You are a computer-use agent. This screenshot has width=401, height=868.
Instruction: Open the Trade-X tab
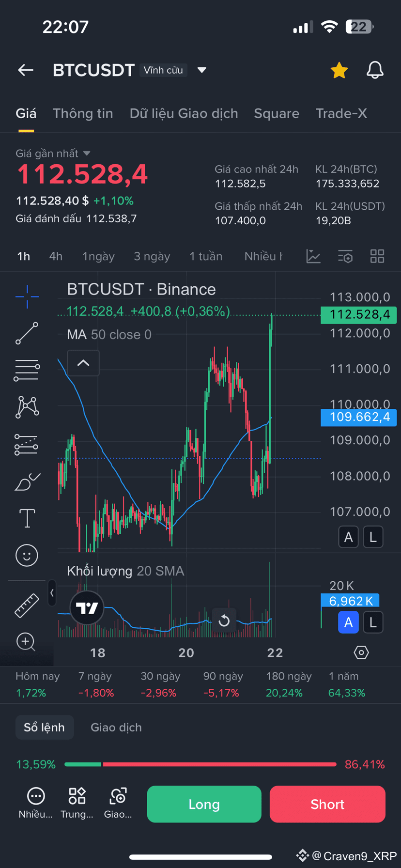coord(341,113)
